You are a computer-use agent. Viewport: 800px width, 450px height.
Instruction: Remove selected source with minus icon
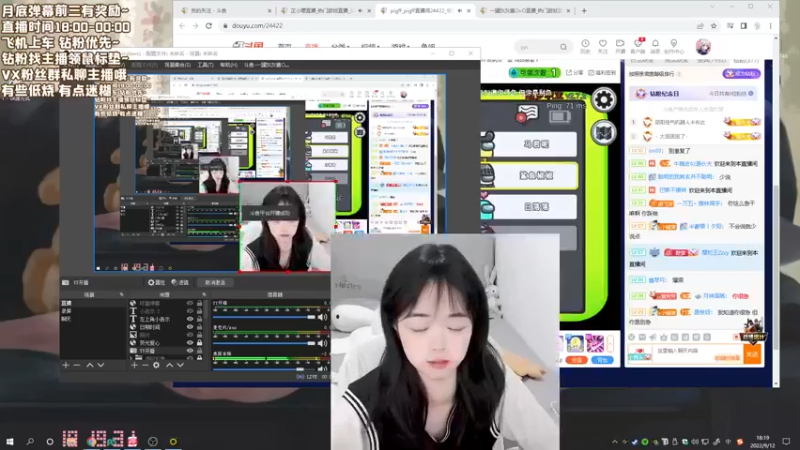tap(145, 365)
